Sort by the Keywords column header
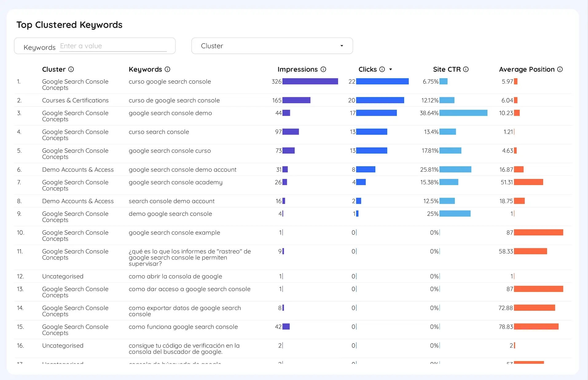 point(145,69)
